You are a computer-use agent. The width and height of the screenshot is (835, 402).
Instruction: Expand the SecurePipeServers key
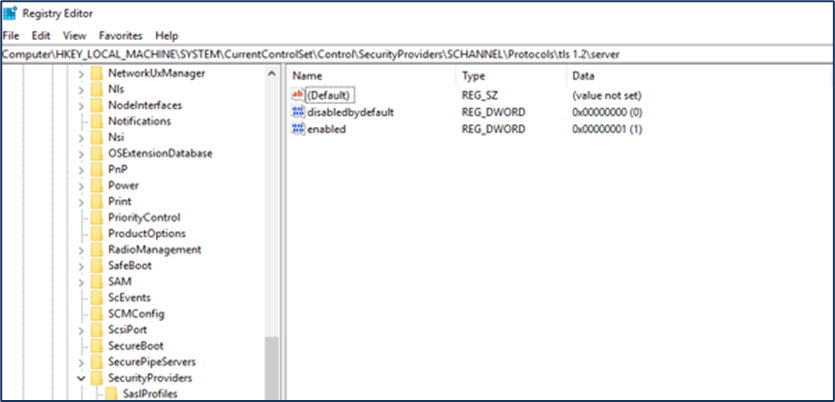(x=81, y=363)
